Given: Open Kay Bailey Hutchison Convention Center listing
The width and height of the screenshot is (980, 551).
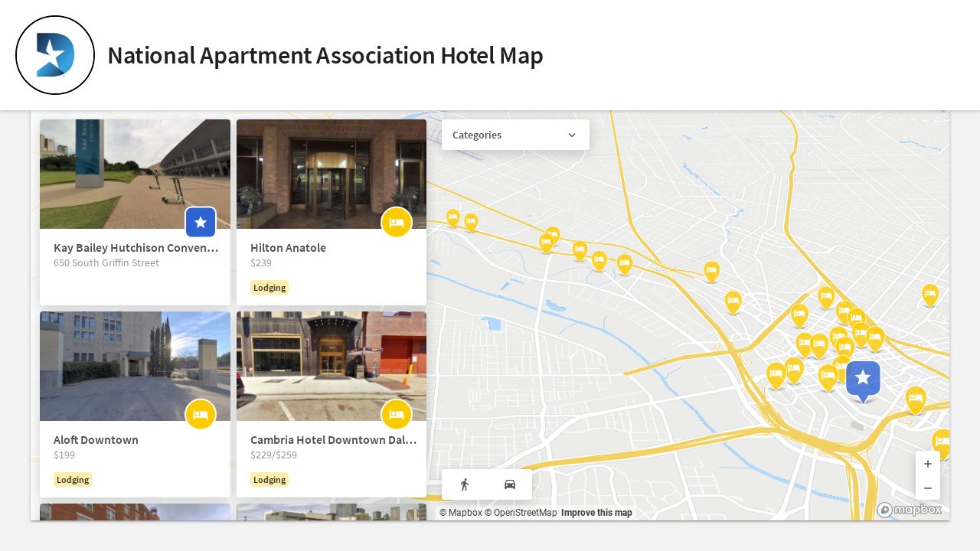Looking at the screenshot, I should pos(136,248).
